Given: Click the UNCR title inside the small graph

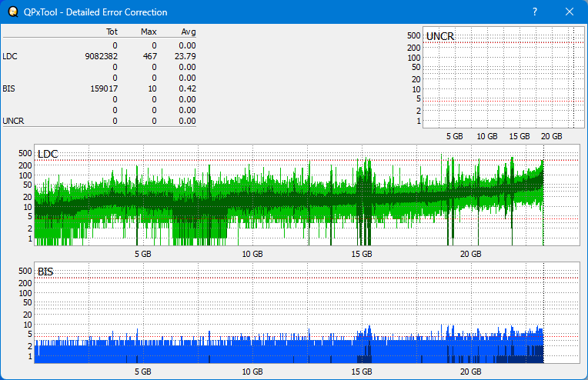Looking at the screenshot, I should (x=439, y=36).
